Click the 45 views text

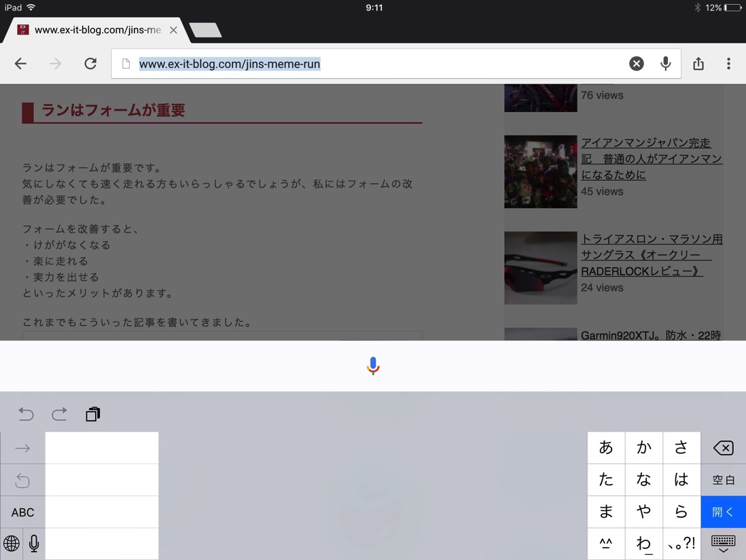[602, 191]
